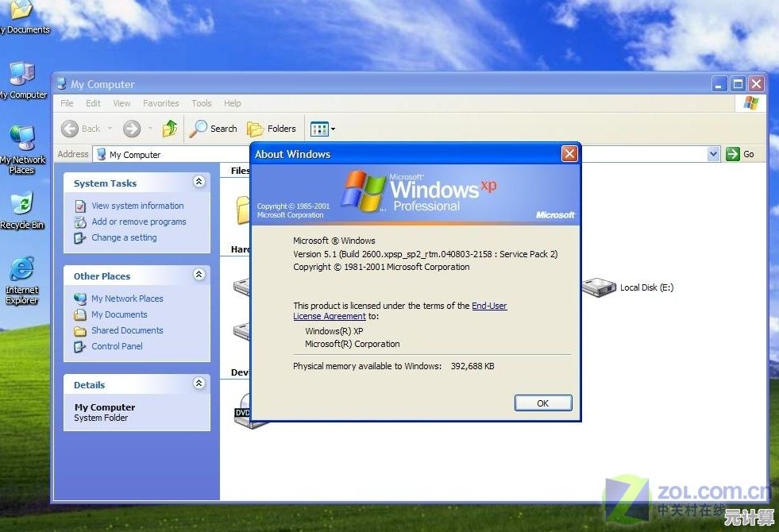
Task: Open My Network Places desktop icon
Action: click(x=22, y=147)
